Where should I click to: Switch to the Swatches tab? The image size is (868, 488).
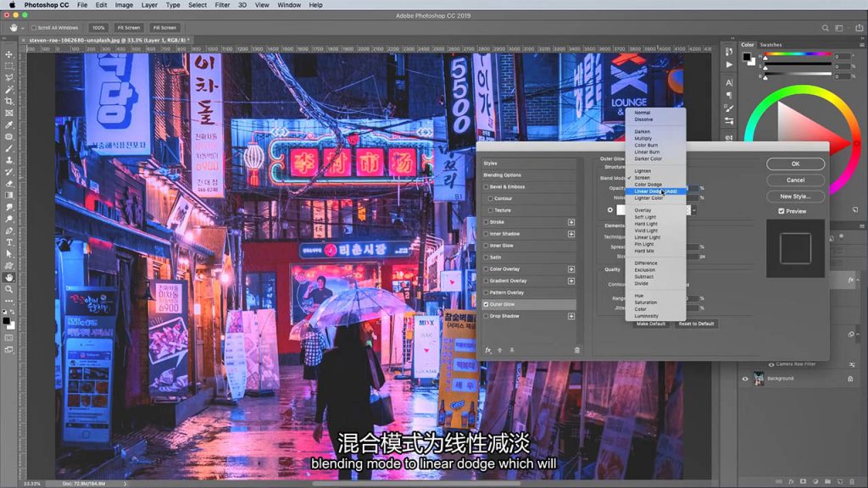coord(771,45)
